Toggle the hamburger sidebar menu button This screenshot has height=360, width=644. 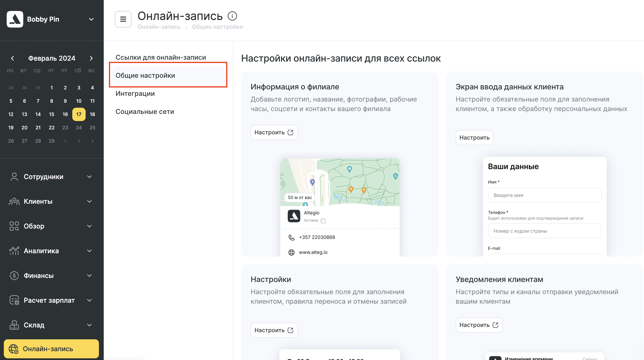click(123, 19)
